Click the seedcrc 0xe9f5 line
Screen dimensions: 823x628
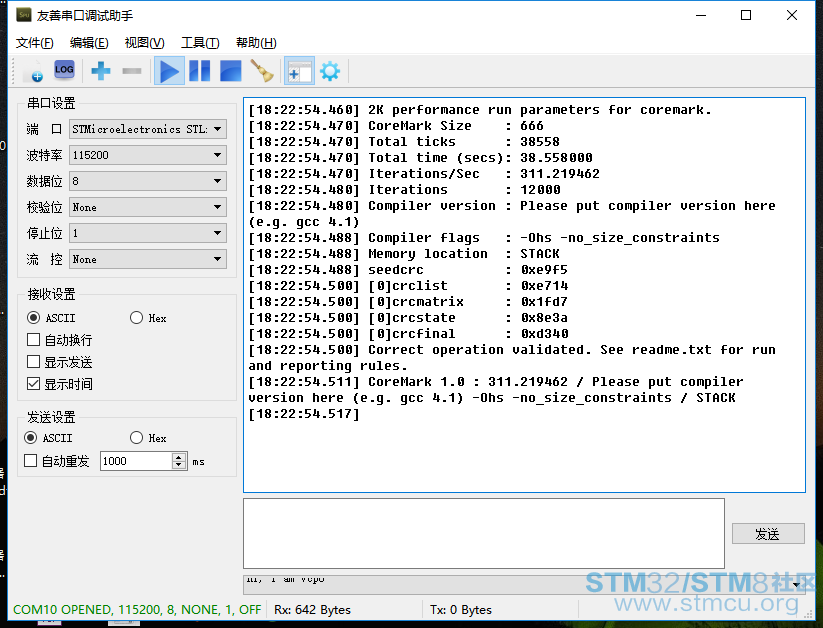coord(408,270)
